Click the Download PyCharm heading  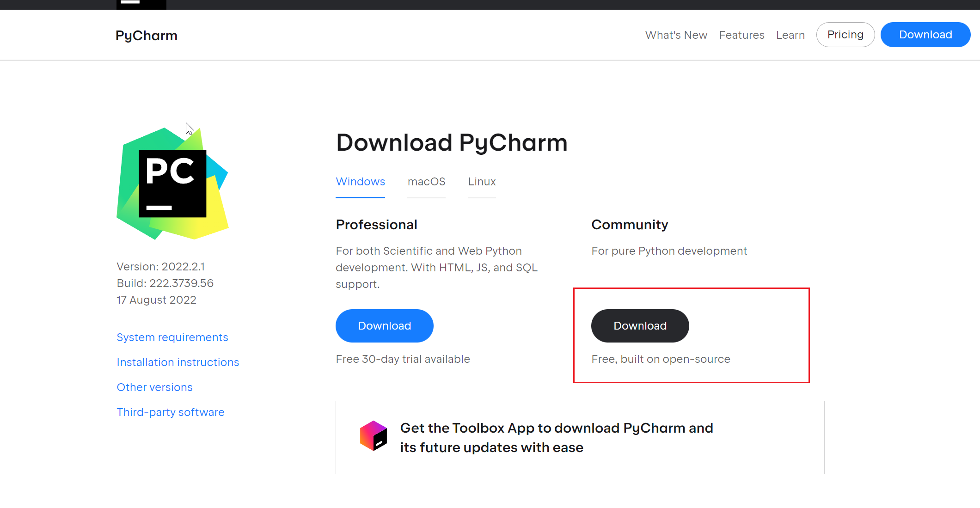click(452, 142)
